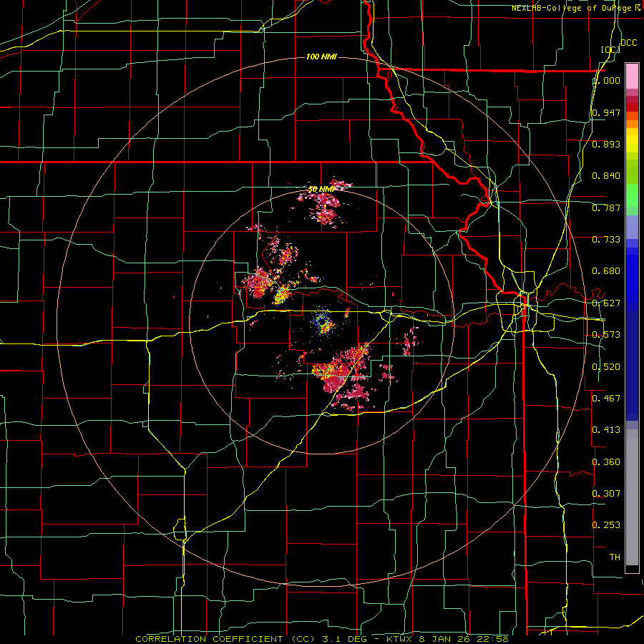Viewport: 644px width, 644px height.
Task: Click the 0.360 legend value
Action: coord(606,462)
